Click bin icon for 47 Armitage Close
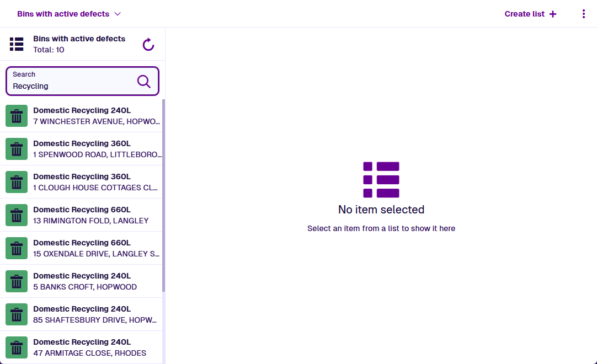This screenshot has height=364, width=597. point(17,347)
